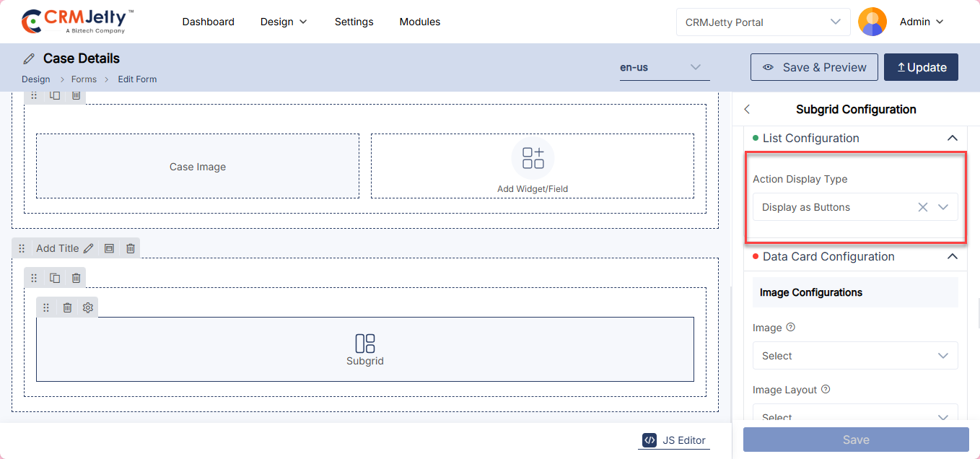Collapse the List Configuration section
Image resolution: width=980 pixels, height=459 pixels.
click(953, 138)
